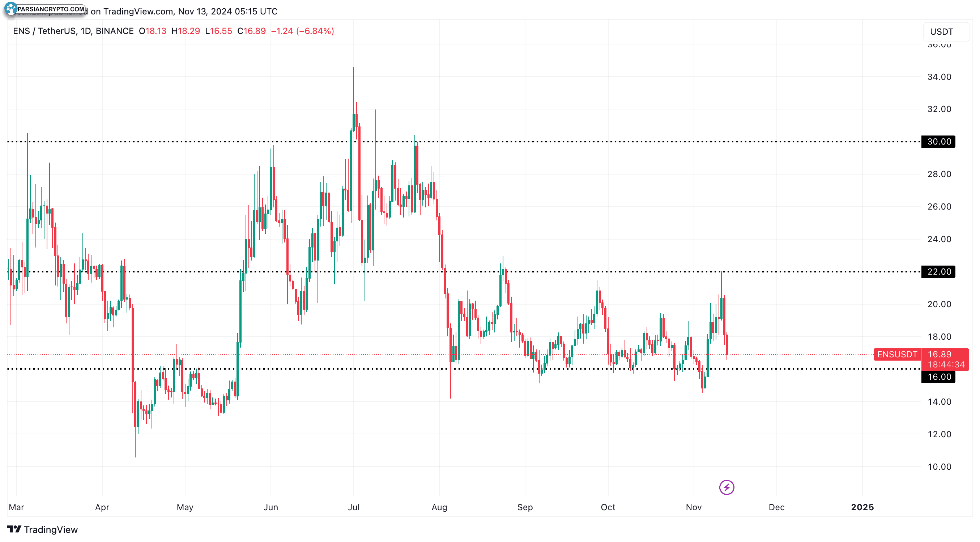
Task: Click the 30.00 price level label
Action: 938,141
